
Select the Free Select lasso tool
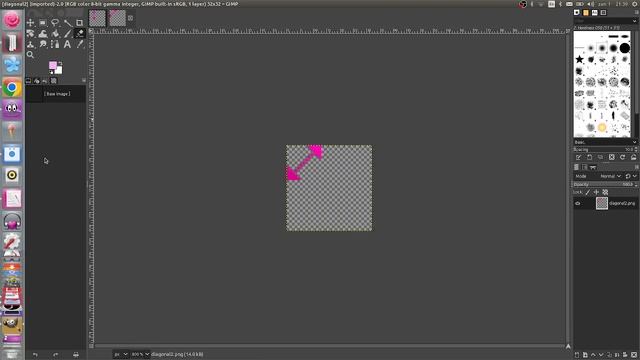point(55,23)
